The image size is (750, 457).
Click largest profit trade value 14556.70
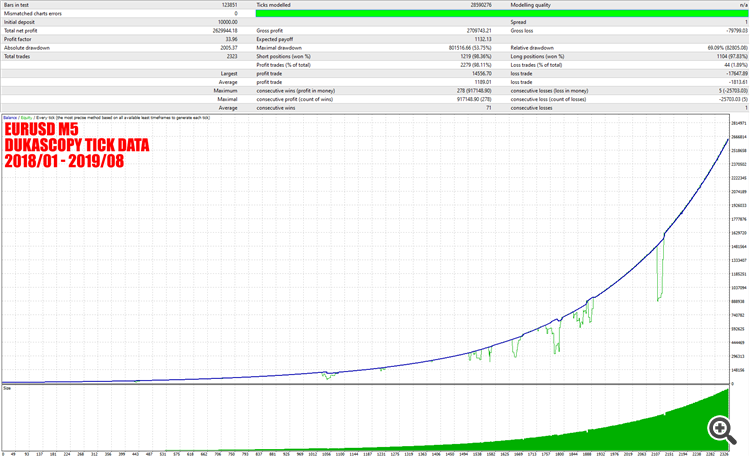(x=482, y=74)
